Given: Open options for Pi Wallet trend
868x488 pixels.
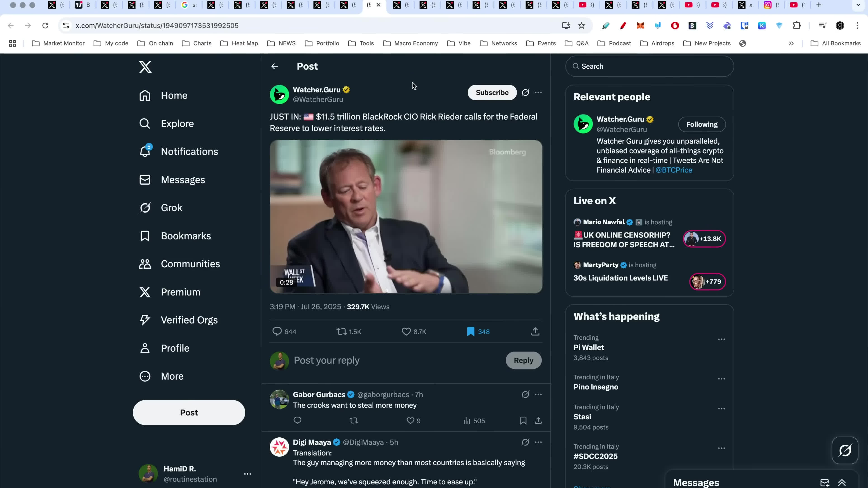Looking at the screenshot, I should coord(721,339).
